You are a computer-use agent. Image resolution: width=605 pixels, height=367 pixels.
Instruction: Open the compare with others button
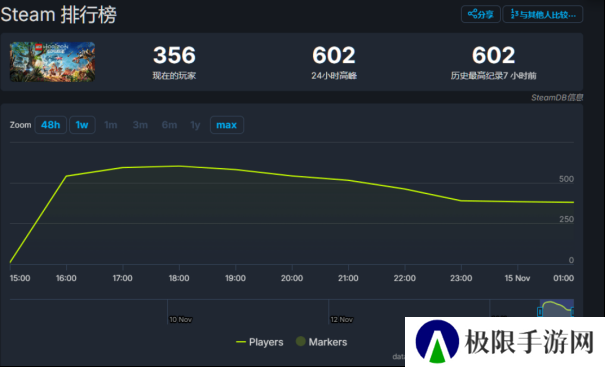click(543, 15)
